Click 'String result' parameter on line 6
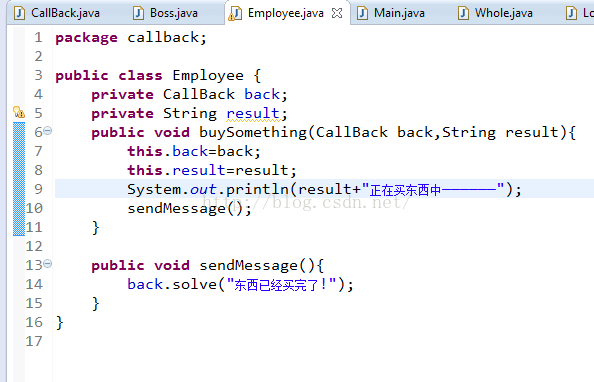594x382 pixels. [x=500, y=132]
